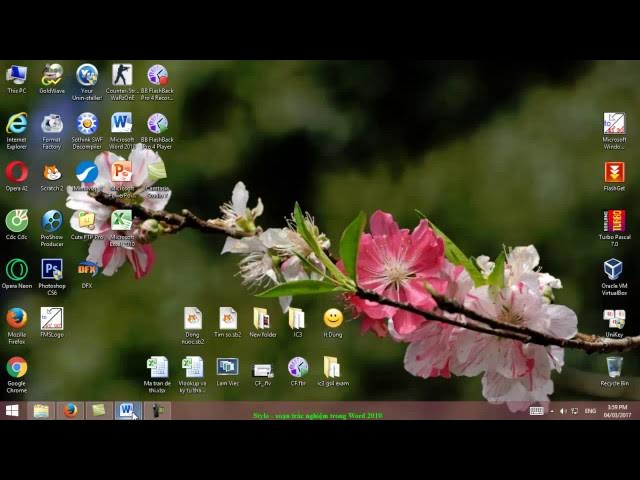The image size is (640, 480).
Task: Launch the red Opera browser icon
Action: [x=17, y=176]
